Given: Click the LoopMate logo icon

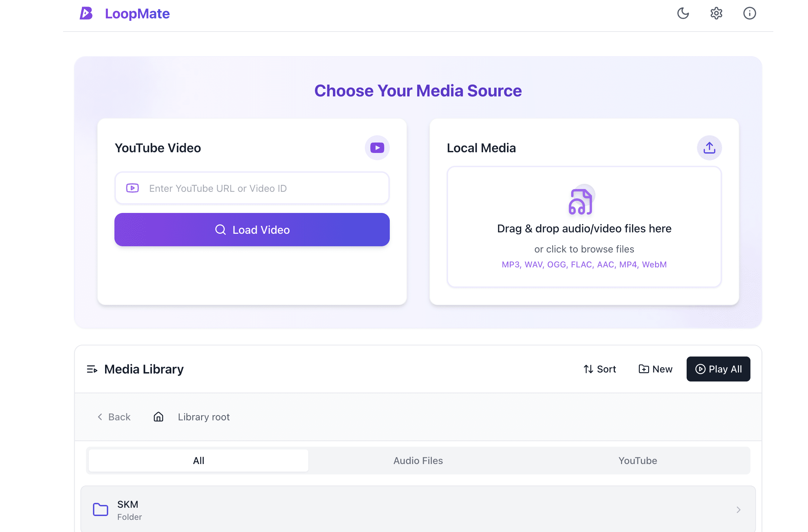Looking at the screenshot, I should [86, 14].
